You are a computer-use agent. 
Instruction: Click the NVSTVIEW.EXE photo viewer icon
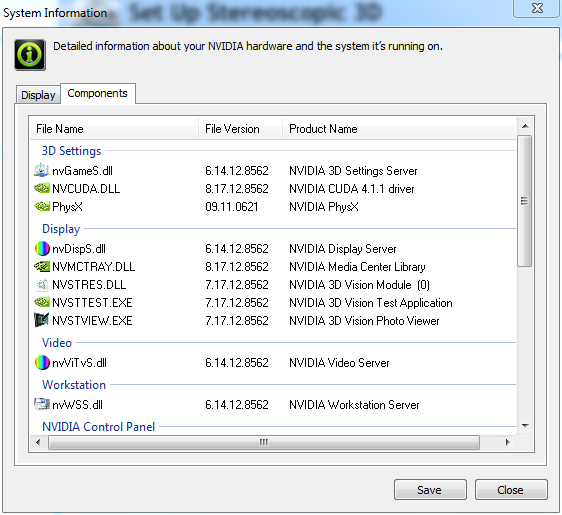[x=42, y=320]
